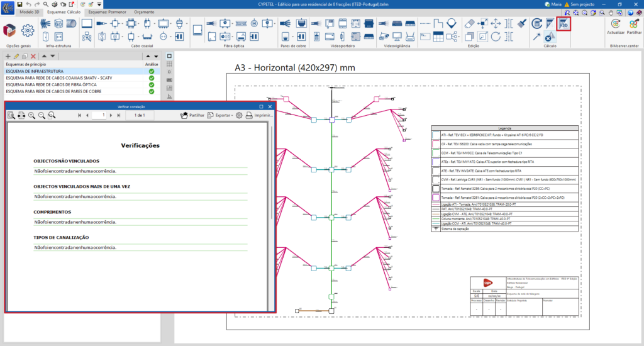Viewport: 644px width, 346px height.
Task: Open the Orçamento tab
Action: click(144, 12)
